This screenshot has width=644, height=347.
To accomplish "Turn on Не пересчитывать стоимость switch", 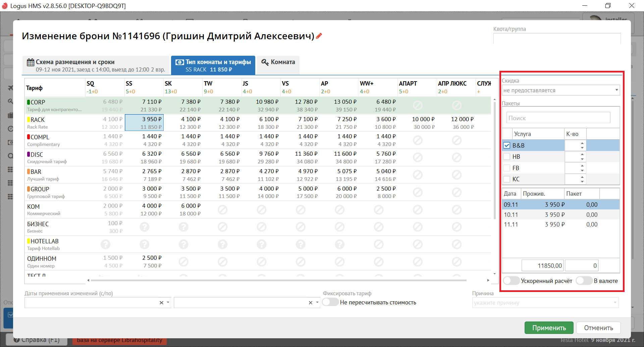I will point(330,302).
